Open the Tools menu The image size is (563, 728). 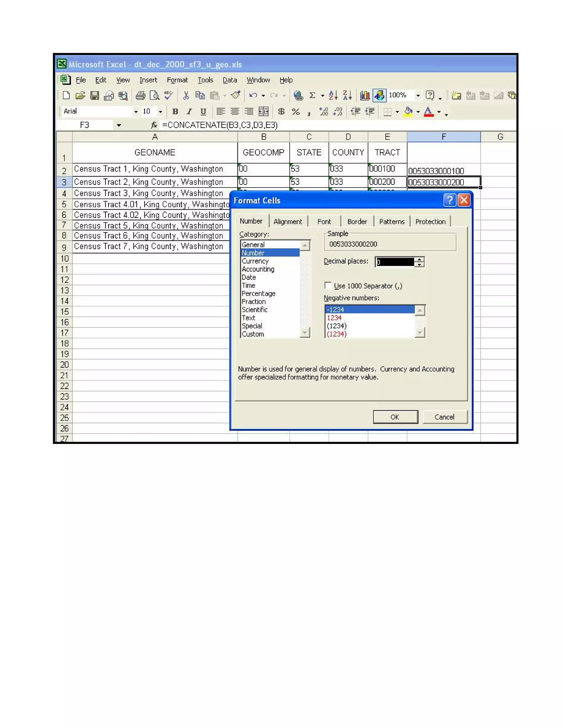coord(205,80)
